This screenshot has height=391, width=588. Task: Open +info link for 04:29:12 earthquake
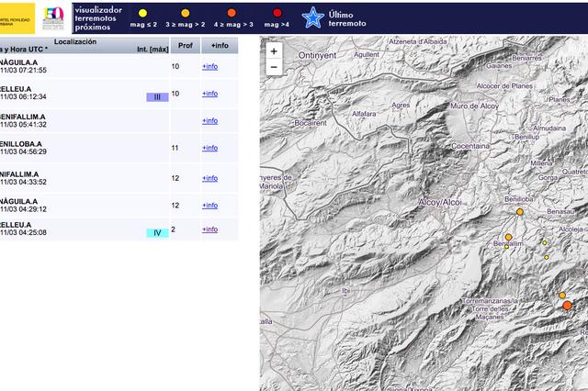(210, 206)
